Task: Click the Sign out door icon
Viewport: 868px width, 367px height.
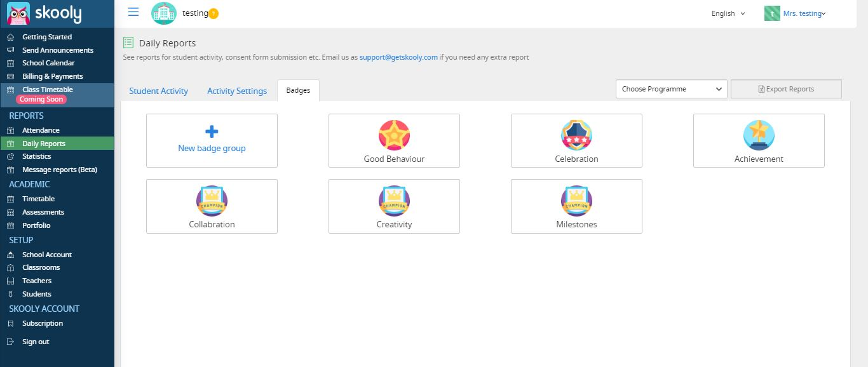Action: click(x=10, y=342)
